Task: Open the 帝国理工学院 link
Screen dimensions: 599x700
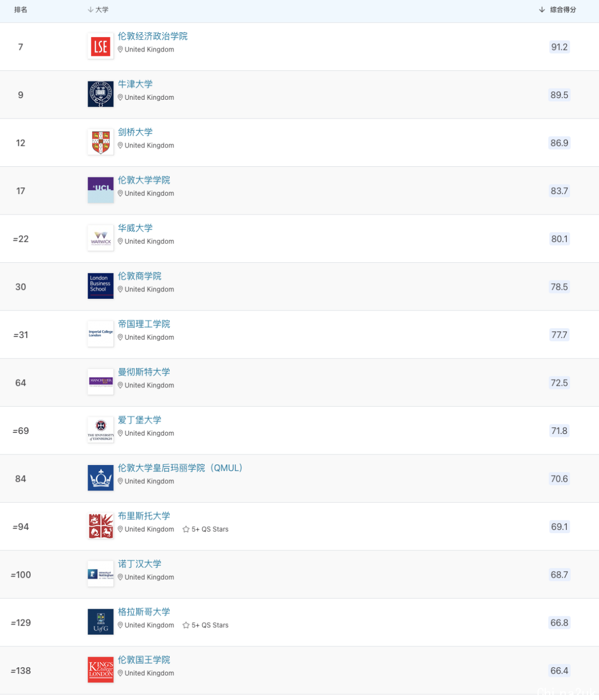Action: click(x=144, y=324)
